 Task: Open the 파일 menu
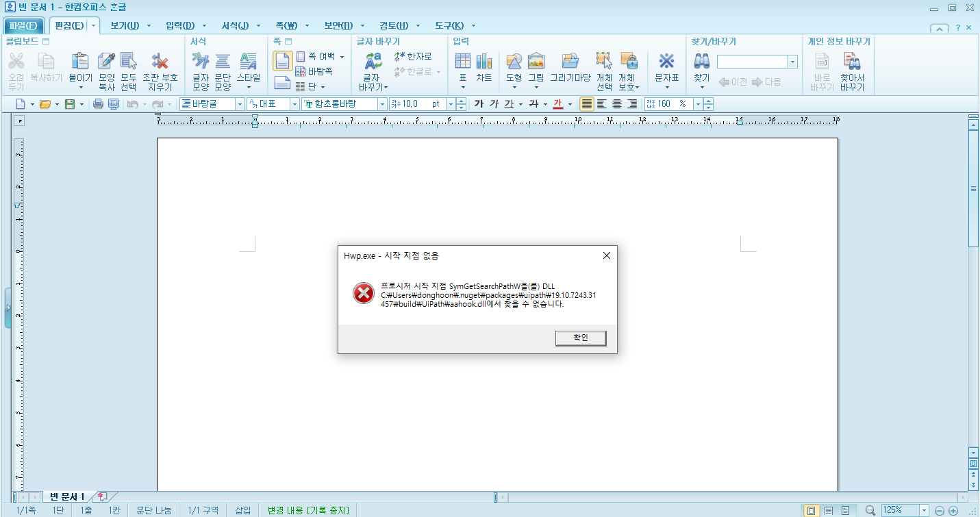pyautogui.click(x=23, y=26)
